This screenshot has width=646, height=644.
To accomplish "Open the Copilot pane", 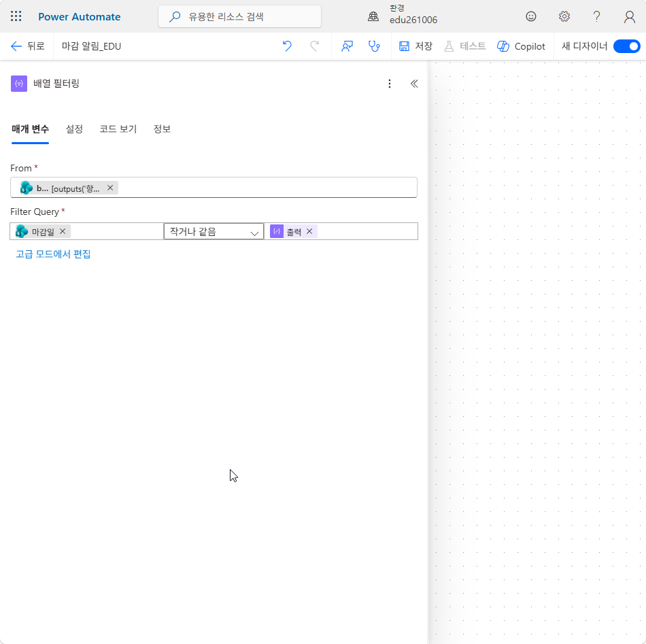I will pyautogui.click(x=521, y=46).
